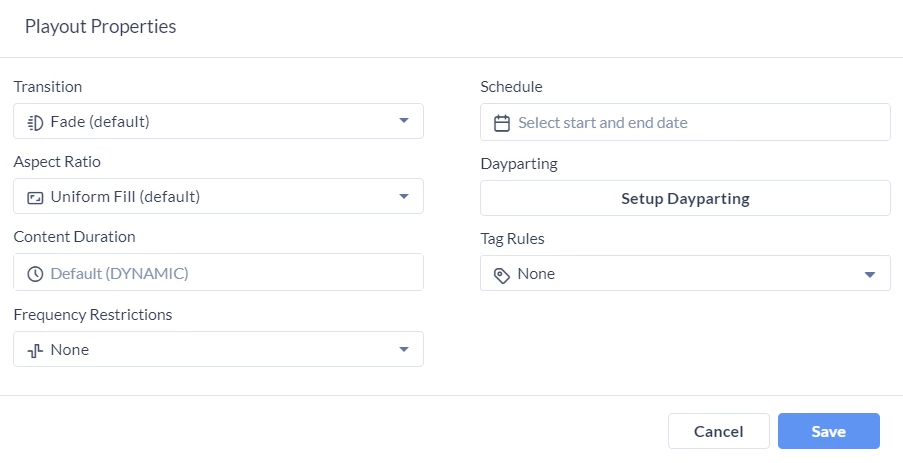Click the aspect ratio frame icon

(36, 198)
